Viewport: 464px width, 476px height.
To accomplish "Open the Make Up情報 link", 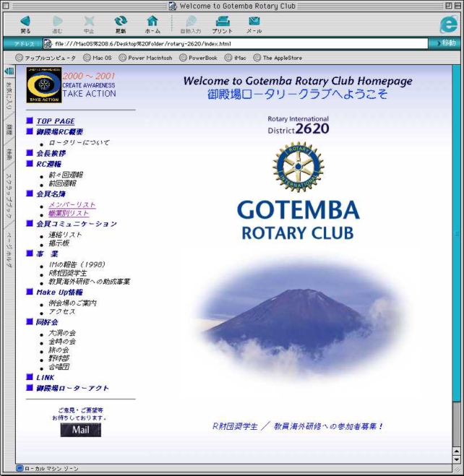I will [x=59, y=292].
